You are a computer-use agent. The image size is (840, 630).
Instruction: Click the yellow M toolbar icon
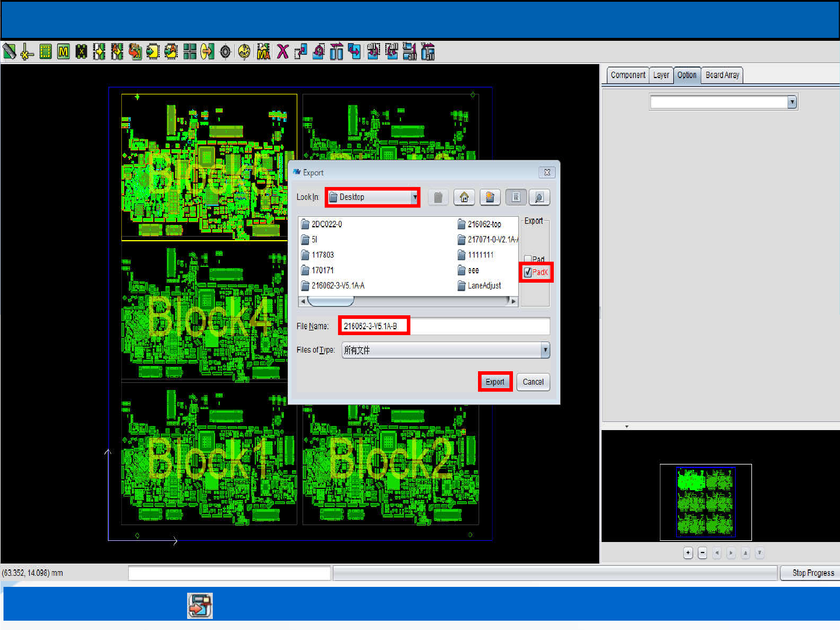(64, 52)
